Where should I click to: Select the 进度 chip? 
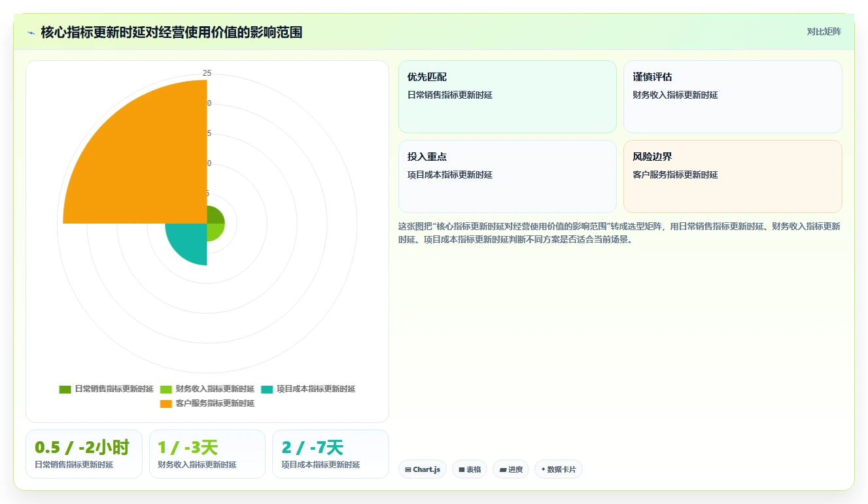coord(511,469)
